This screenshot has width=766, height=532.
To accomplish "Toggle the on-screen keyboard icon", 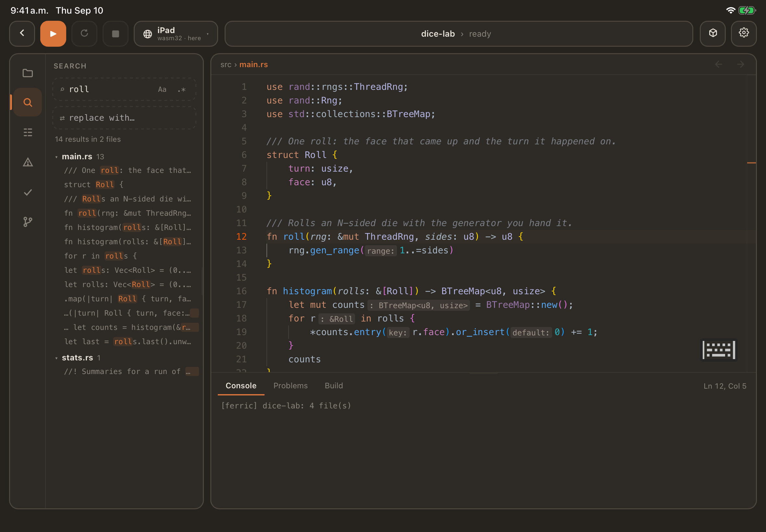I will pyautogui.click(x=719, y=350).
